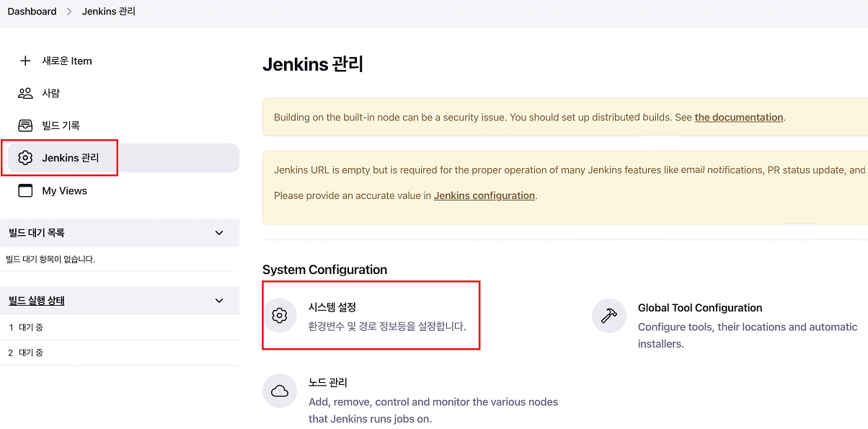Open the 빌드 실행 상태 link
This screenshot has width=868, height=429.
tap(37, 300)
